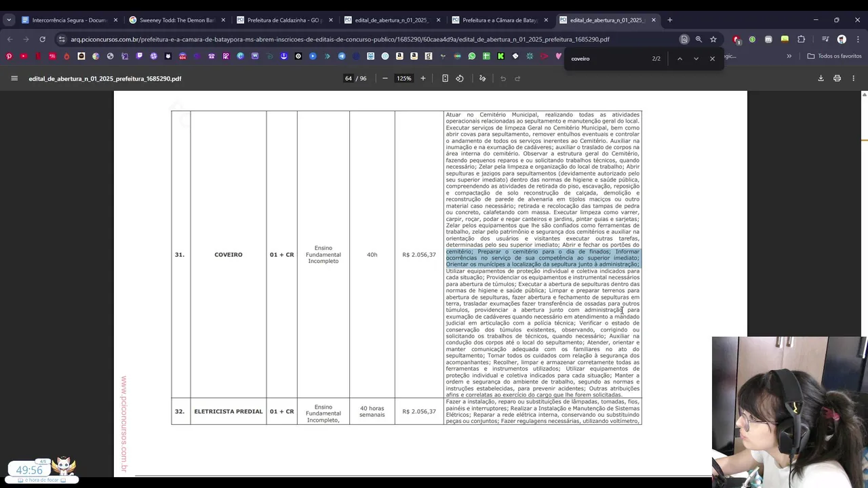Open Todos os favoritos bookmarks folder

click(834, 56)
